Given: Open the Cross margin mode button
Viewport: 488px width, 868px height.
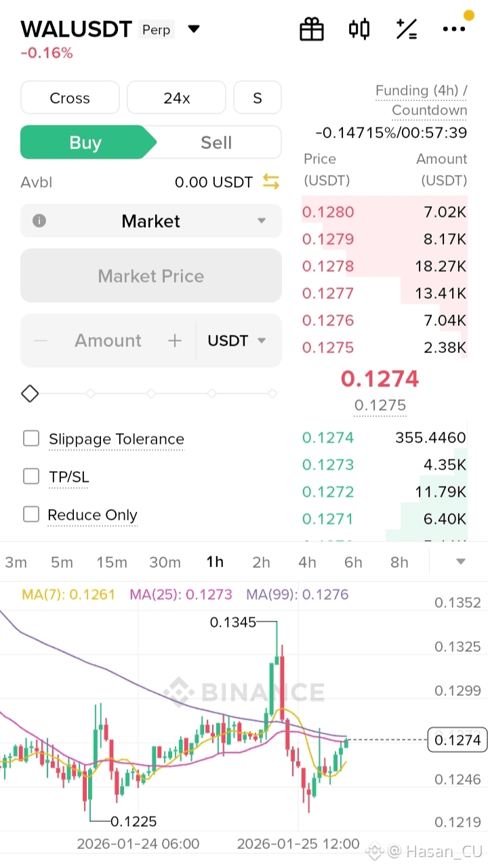Looking at the screenshot, I should 70,98.
